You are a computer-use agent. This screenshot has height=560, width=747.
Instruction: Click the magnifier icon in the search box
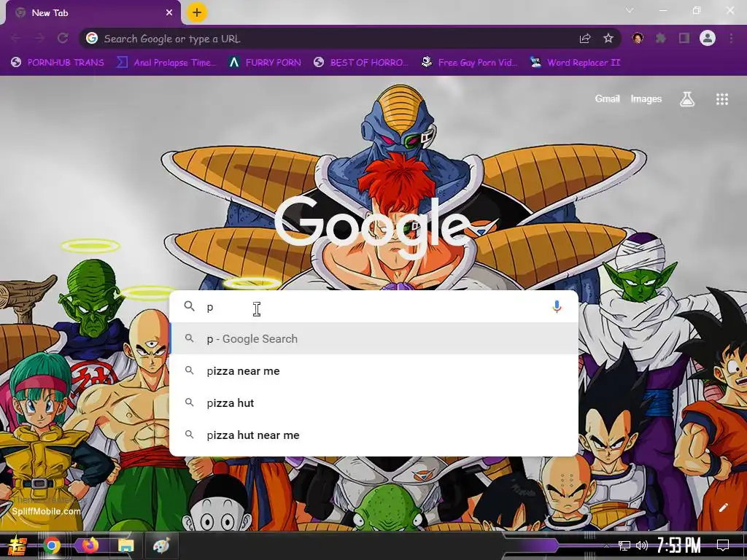tap(189, 306)
